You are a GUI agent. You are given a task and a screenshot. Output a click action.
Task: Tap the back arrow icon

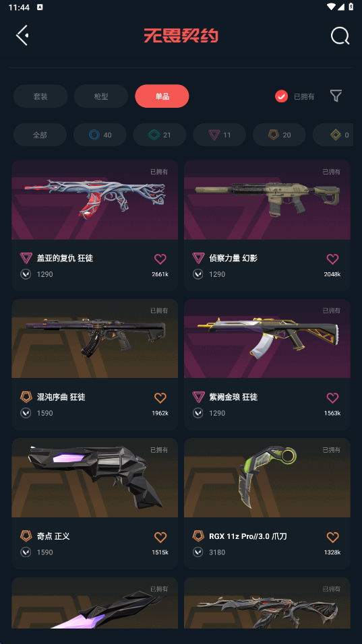[22, 35]
